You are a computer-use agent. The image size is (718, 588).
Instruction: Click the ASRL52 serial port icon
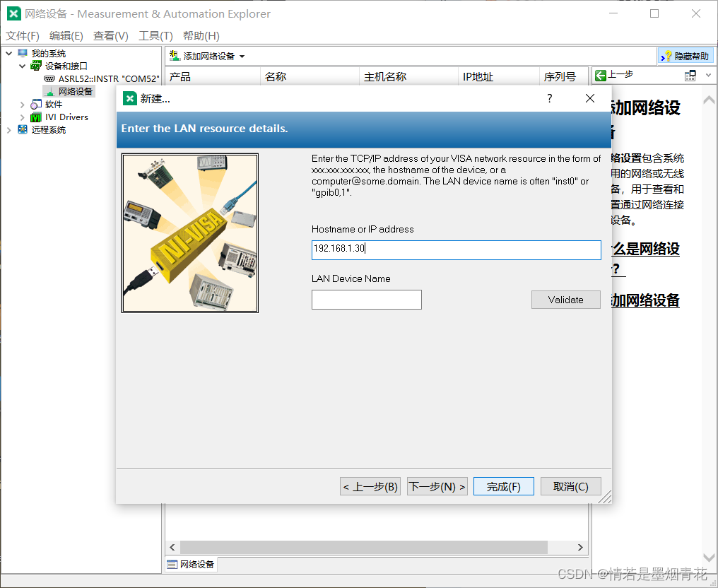tap(49, 78)
